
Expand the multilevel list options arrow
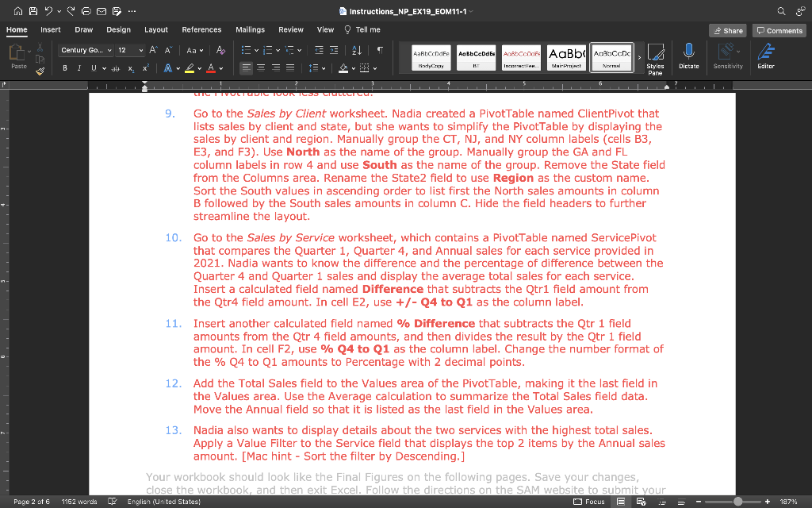(x=299, y=50)
